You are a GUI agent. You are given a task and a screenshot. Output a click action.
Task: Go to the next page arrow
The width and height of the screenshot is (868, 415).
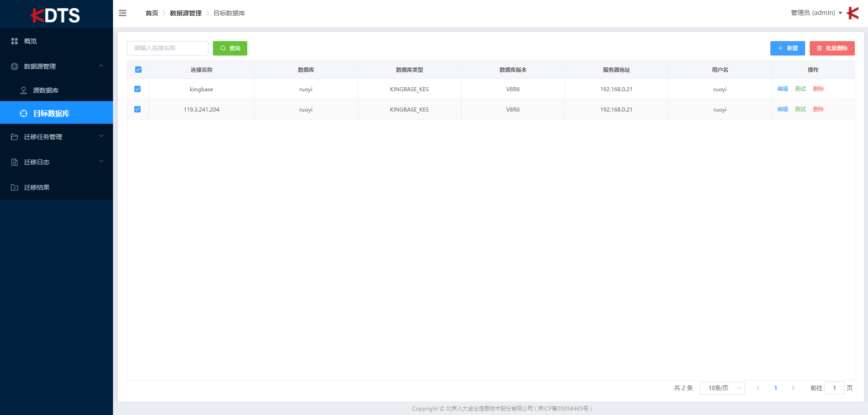[793, 388]
